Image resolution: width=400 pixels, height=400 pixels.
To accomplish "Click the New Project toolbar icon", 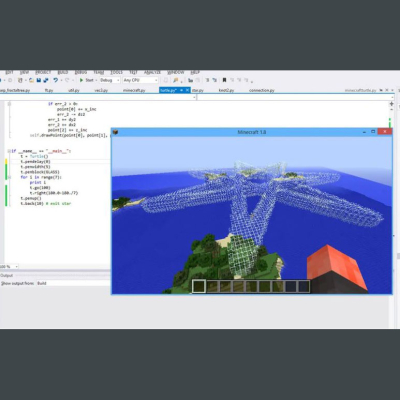I will [20, 80].
